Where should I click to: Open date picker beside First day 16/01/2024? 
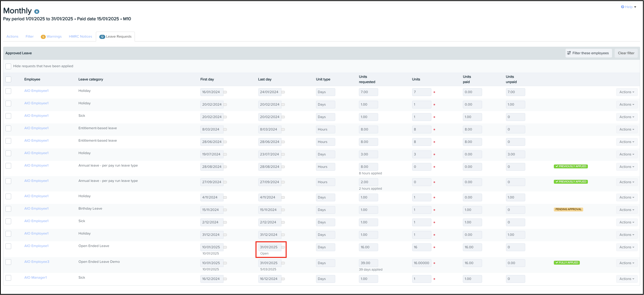point(225,92)
